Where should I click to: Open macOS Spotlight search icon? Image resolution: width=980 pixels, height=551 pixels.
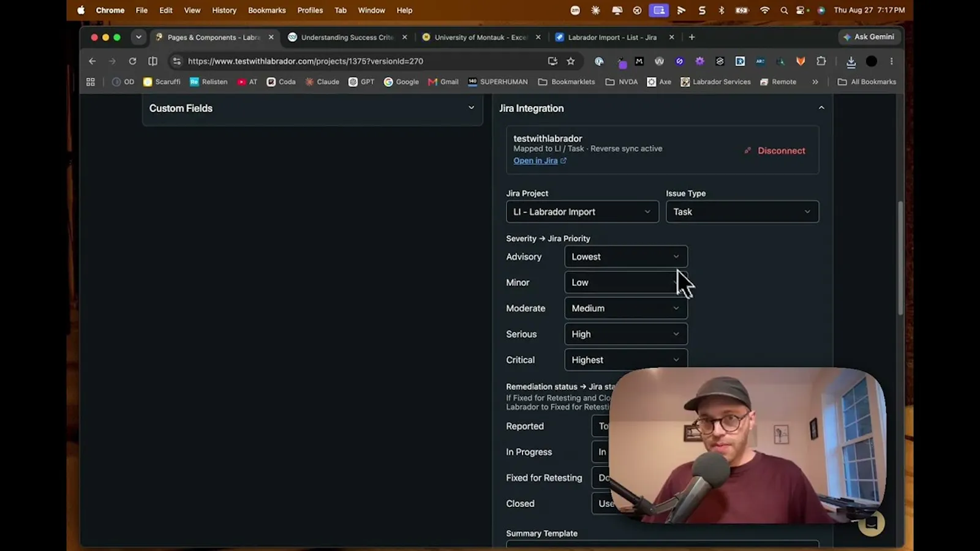pos(784,10)
